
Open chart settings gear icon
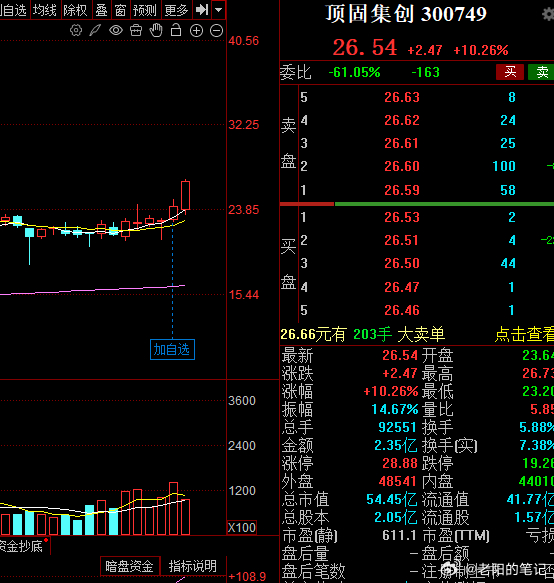[76, 30]
